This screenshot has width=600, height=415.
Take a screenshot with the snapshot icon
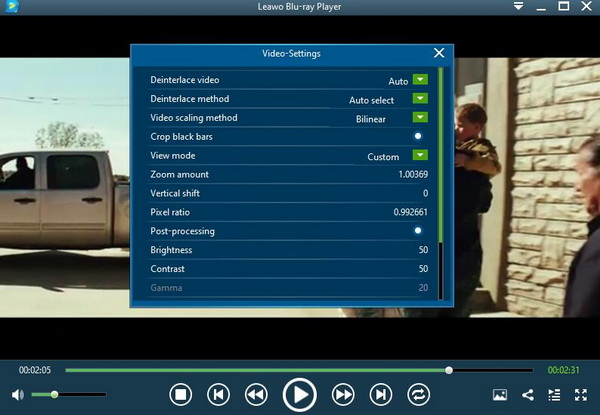coord(501,395)
